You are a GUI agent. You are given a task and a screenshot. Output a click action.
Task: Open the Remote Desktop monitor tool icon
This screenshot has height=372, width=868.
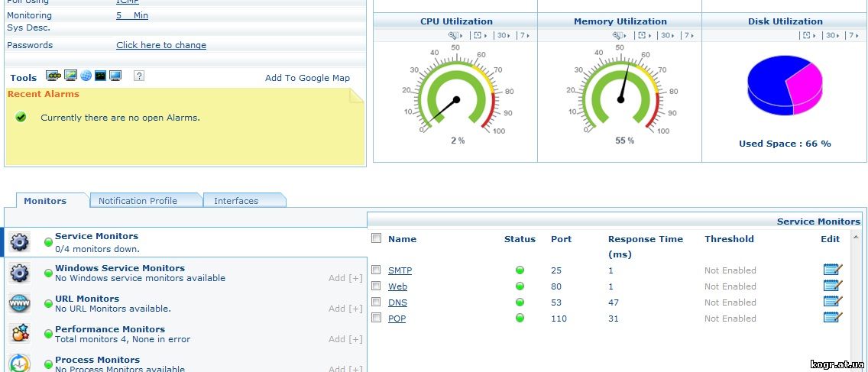[115, 76]
